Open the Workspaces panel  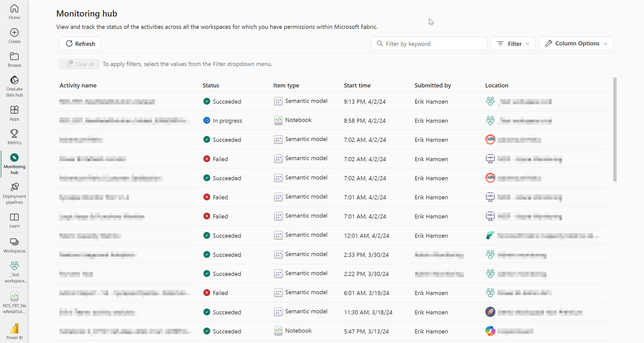[14, 244]
